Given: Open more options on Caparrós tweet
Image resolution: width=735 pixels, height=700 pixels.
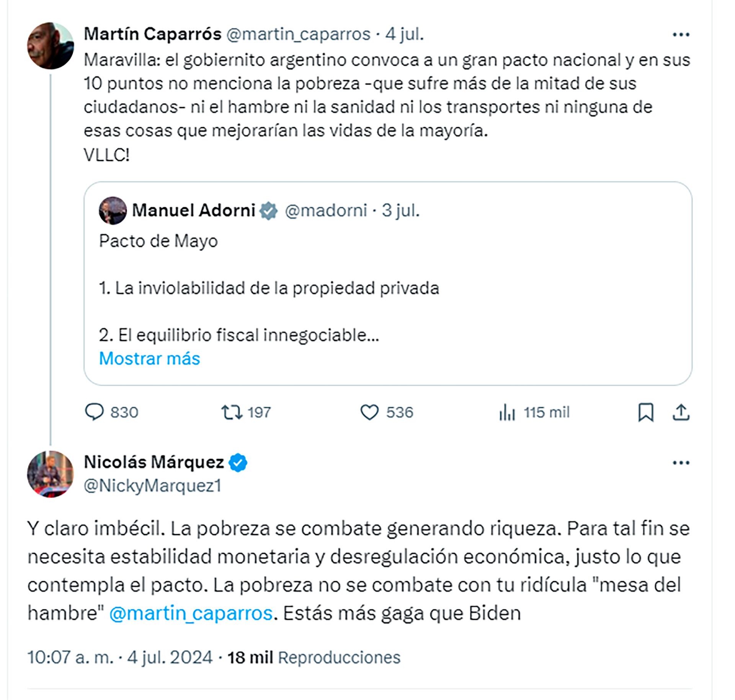Looking at the screenshot, I should (x=681, y=35).
